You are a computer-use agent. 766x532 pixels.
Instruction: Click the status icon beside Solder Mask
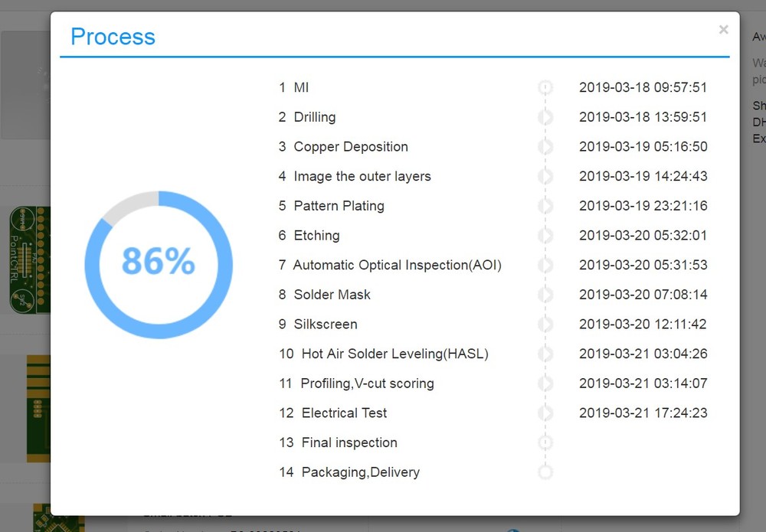[x=545, y=295]
